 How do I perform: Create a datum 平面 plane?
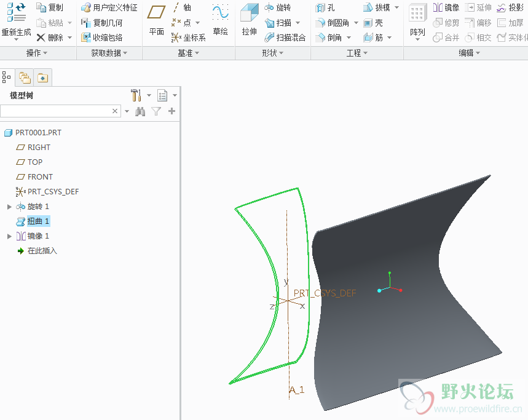[x=157, y=20]
